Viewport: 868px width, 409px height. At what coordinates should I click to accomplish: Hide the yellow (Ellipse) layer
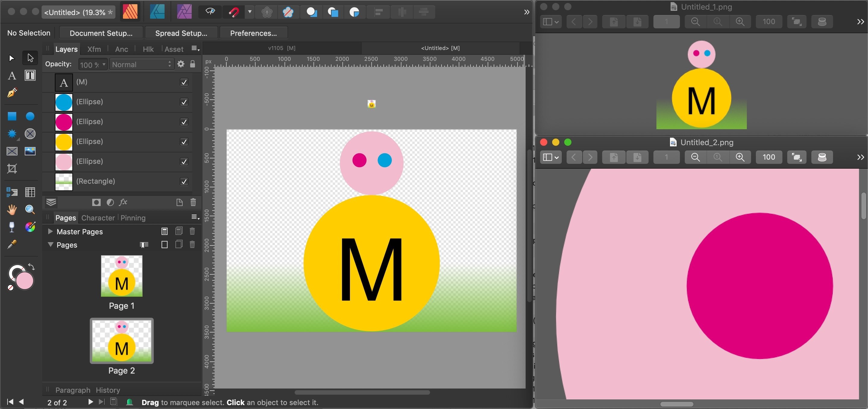coord(184,142)
